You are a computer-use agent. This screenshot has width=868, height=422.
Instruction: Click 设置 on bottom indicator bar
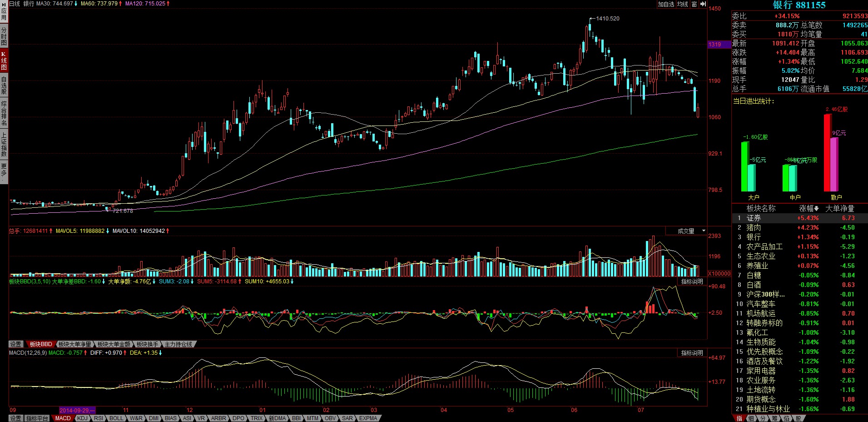point(16,418)
